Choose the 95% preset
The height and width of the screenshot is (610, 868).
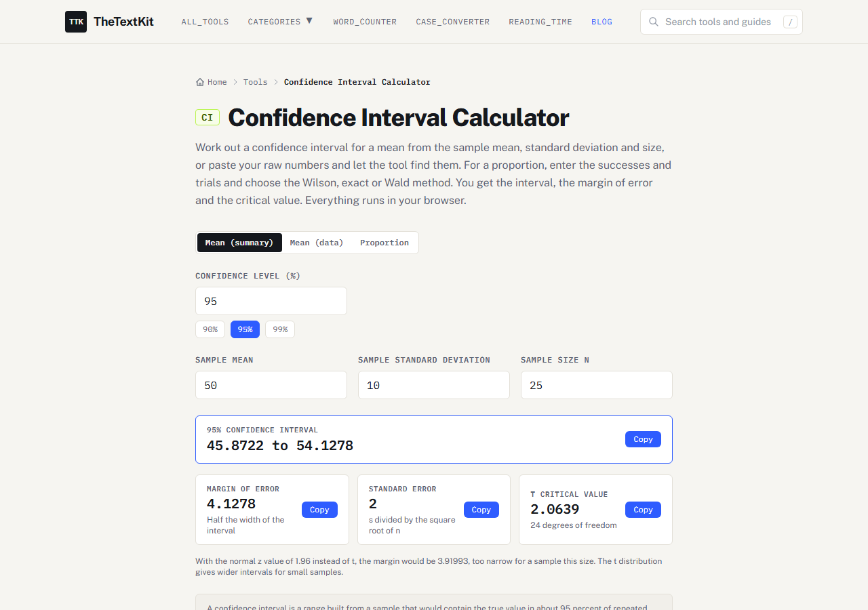(245, 329)
